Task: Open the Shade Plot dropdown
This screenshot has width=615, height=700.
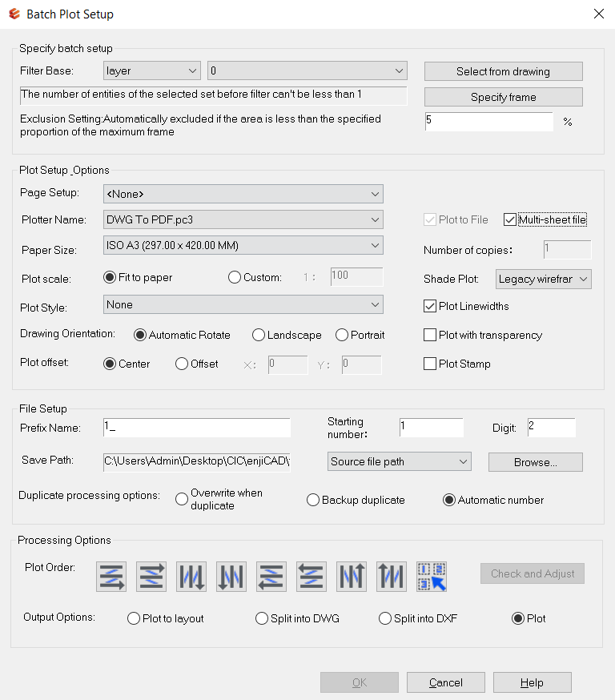Action: (543, 279)
